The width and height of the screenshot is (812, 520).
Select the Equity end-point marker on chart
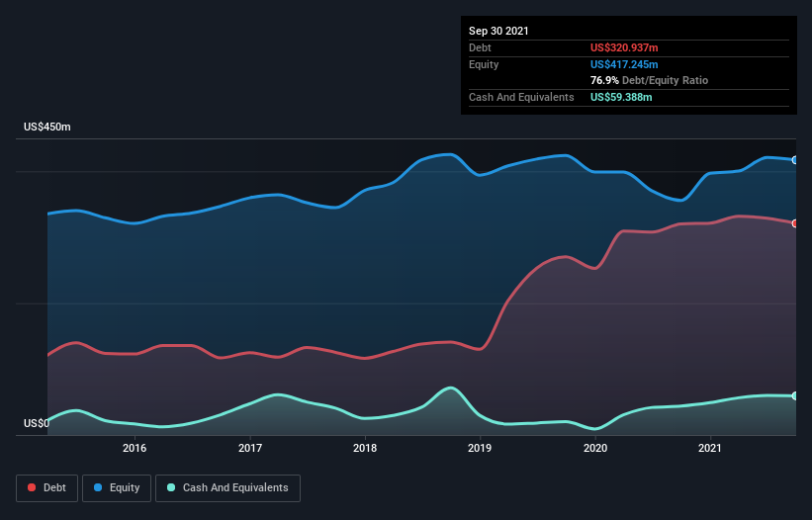tap(794, 160)
